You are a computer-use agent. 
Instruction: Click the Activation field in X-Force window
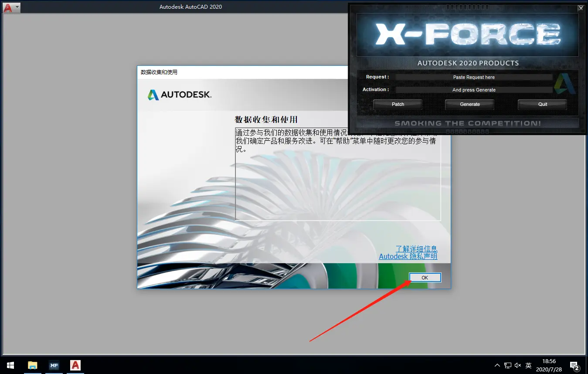click(474, 90)
